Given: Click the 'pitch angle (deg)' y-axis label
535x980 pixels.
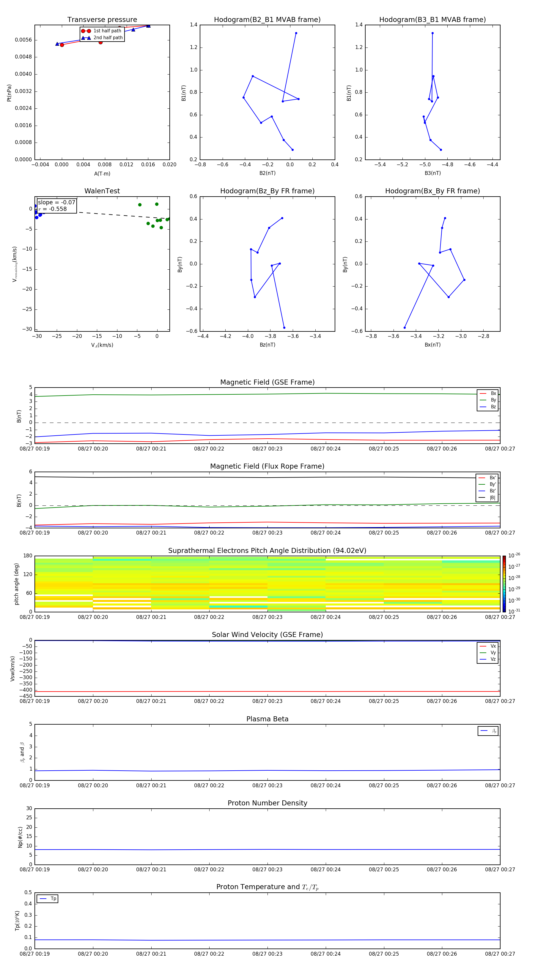Looking at the screenshot, I should pos(16,584).
